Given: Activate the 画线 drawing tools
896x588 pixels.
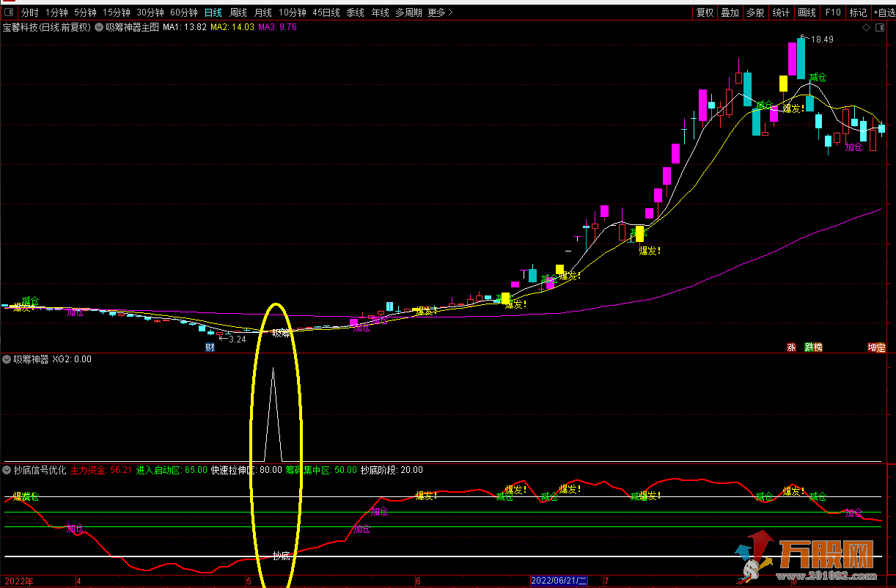Looking at the screenshot, I should [x=807, y=12].
